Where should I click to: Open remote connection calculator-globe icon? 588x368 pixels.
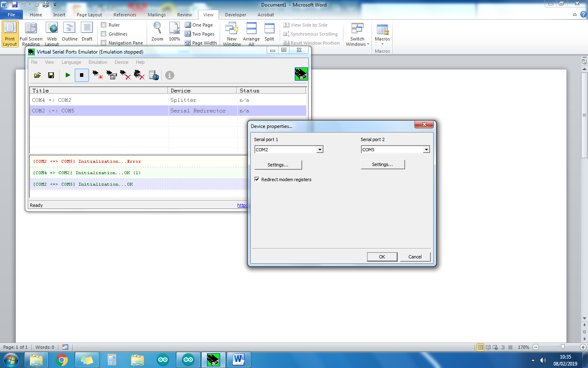click(154, 75)
